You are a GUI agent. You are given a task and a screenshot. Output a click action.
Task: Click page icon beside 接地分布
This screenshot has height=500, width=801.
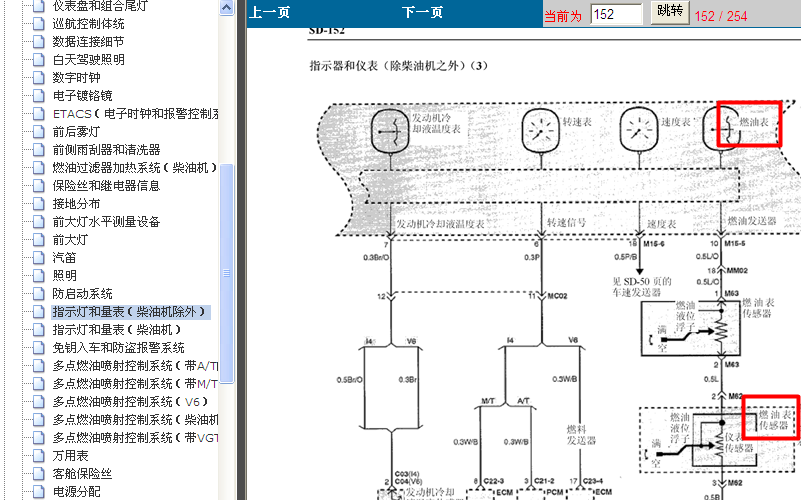pyautogui.click(x=39, y=204)
